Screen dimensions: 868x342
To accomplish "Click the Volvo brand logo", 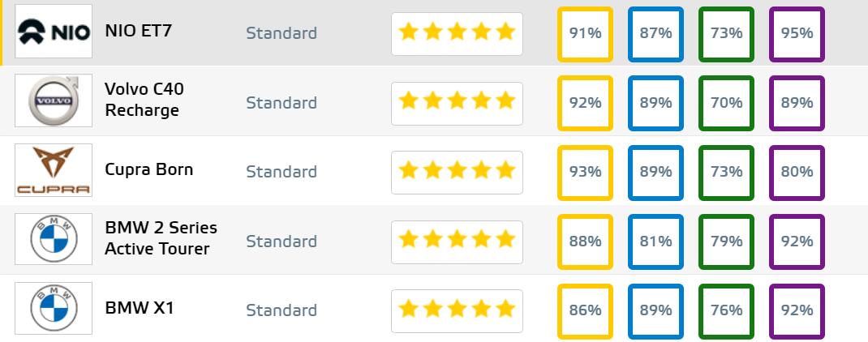I will (x=54, y=102).
